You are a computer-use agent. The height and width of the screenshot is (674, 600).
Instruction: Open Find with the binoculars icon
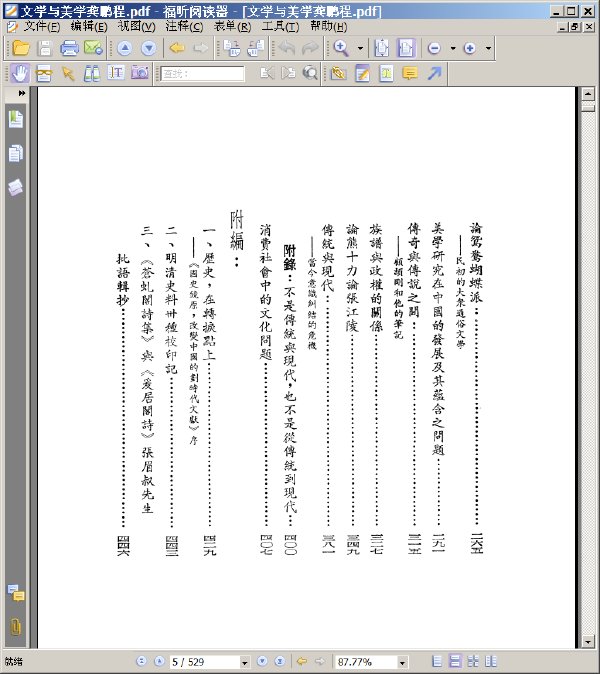92,73
